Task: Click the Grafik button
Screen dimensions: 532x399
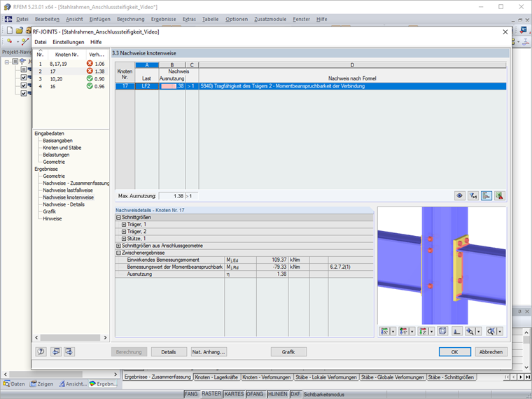Action: pos(288,352)
